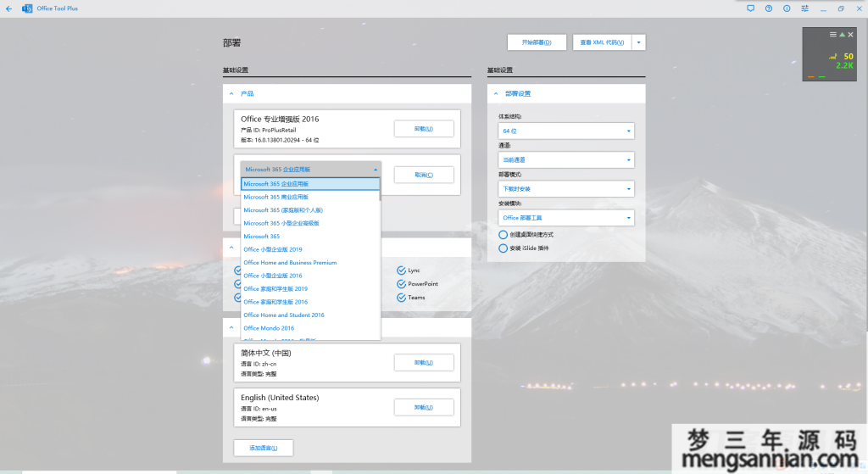Click 卸载 for 简体中文 (中国)

point(424,363)
